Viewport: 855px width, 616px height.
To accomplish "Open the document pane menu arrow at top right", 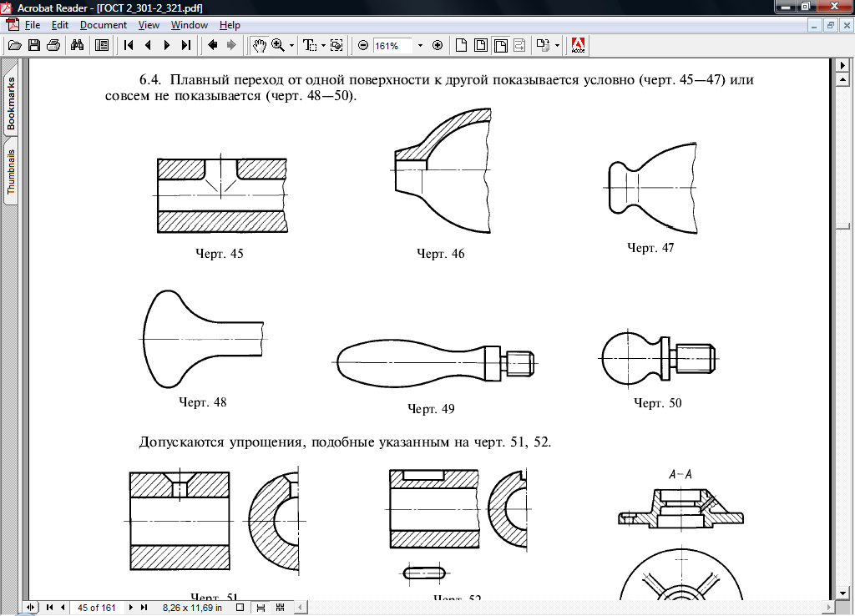I will coord(843,65).
